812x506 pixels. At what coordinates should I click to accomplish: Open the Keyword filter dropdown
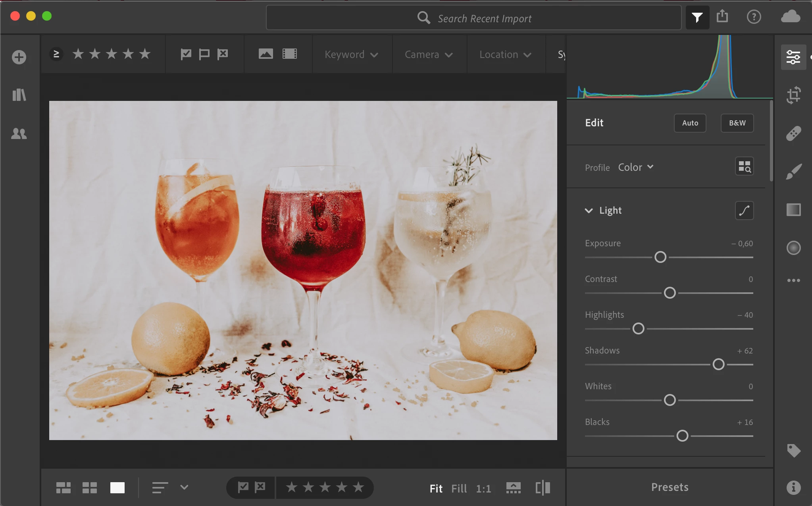point(351,54)
